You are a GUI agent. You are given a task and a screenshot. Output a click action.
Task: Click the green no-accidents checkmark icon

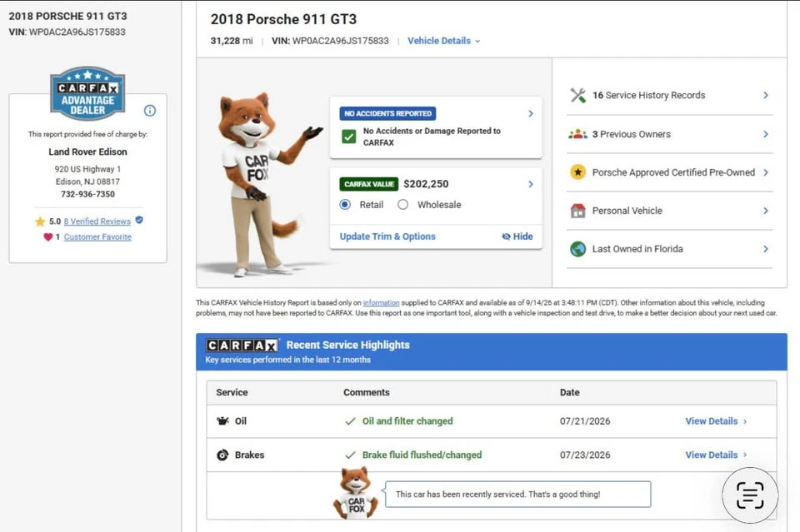349,137
